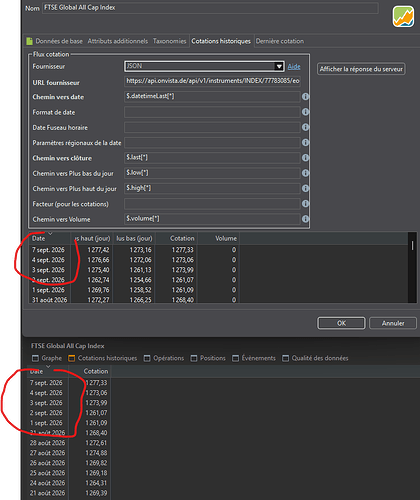Click the Nom field with FTSE Global All Cap Index
Image resolution: width=420 pixels, height=500 pixels.
[x=210, y=8]
